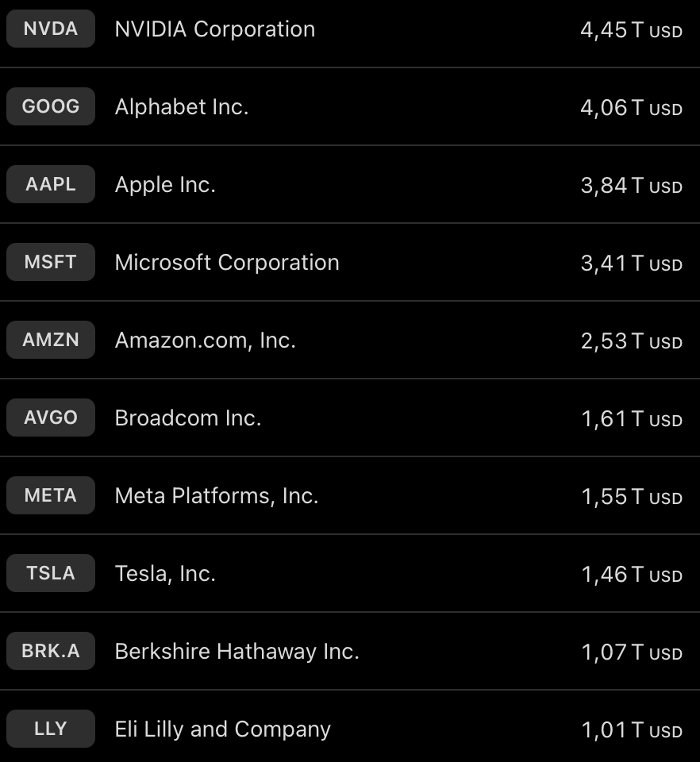
Task: Tap the META ticker badge
Action: (51, 496)
